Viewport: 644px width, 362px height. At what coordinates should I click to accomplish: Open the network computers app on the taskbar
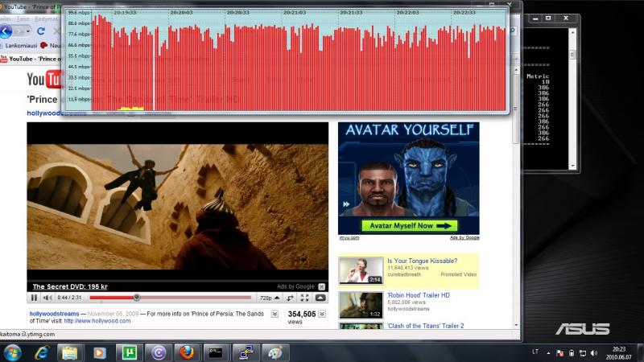click(246, 352)
